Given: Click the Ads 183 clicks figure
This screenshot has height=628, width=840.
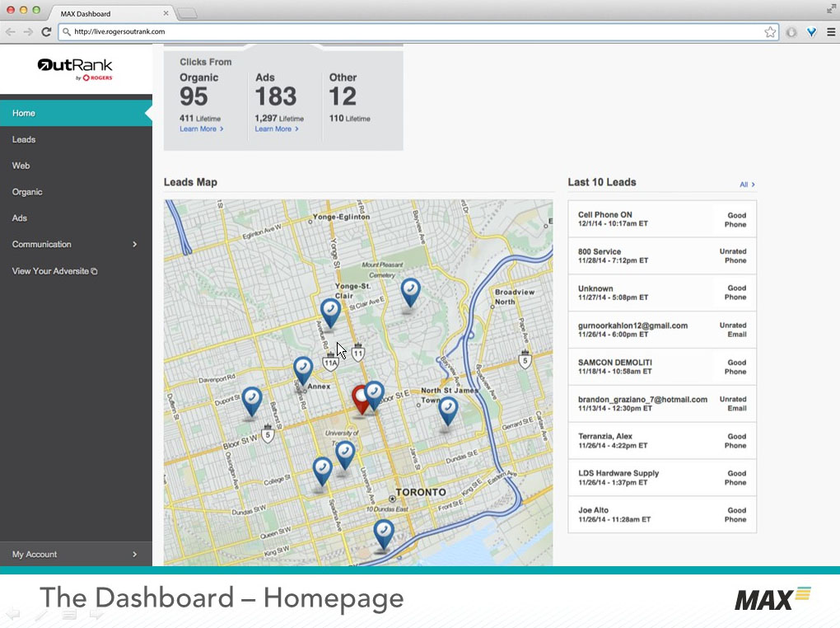Looking at the screenshot, I should (275, 97).
